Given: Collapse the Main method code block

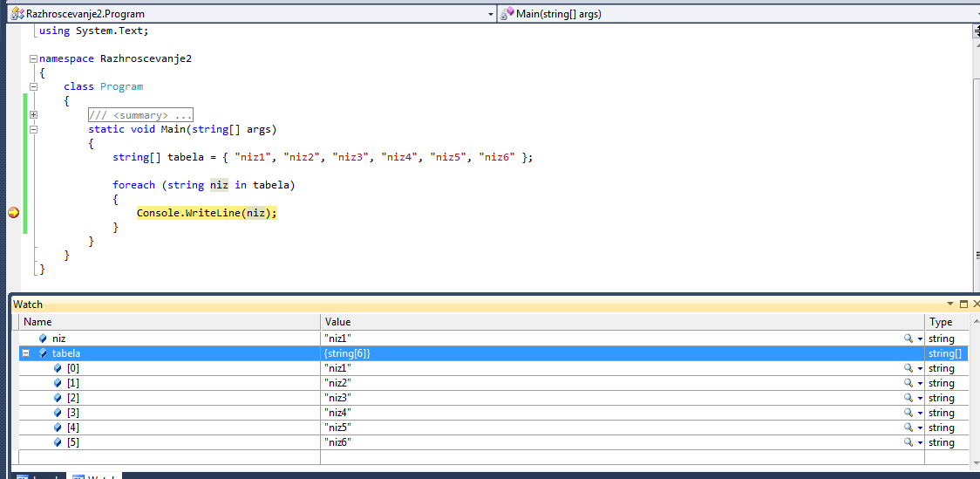Looking at the screenshot, I should [x=33, y=129].
